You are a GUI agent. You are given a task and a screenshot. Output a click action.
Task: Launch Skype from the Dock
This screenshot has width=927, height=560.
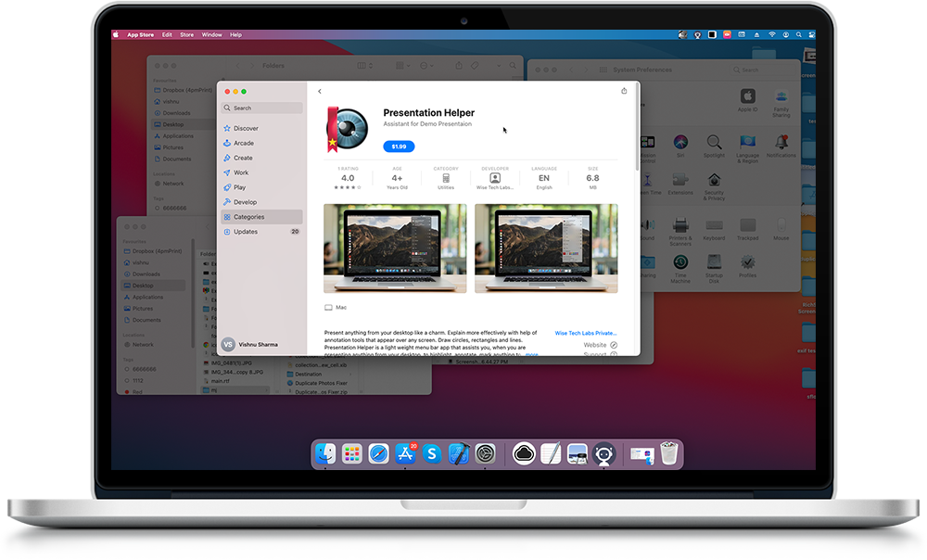click(x=432, y=454)
